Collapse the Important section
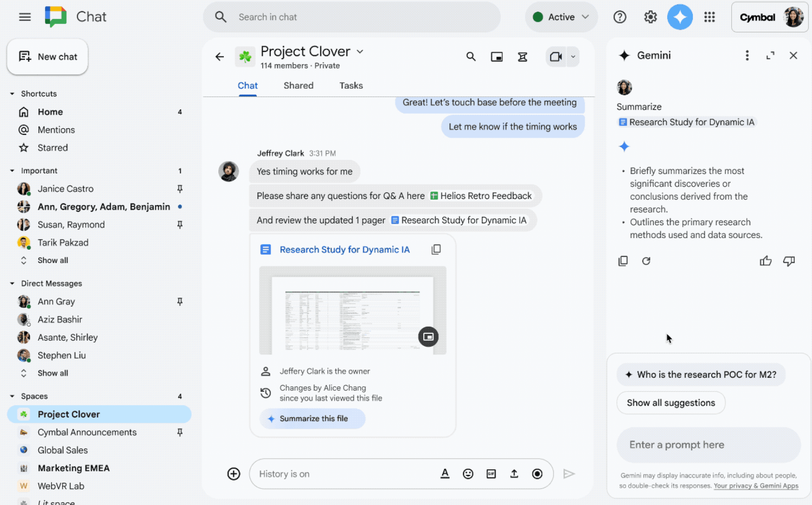Screen dimensions: 812x505 12,171
